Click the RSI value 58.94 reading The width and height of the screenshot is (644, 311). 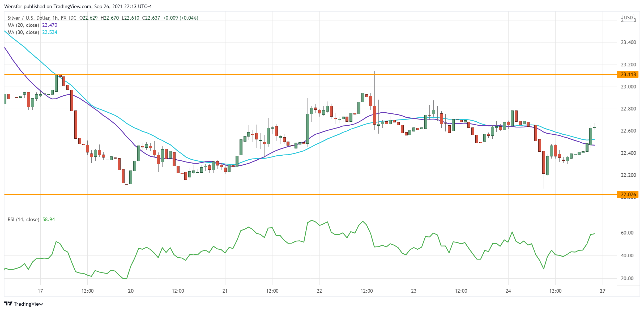click(x=49, y=219)
